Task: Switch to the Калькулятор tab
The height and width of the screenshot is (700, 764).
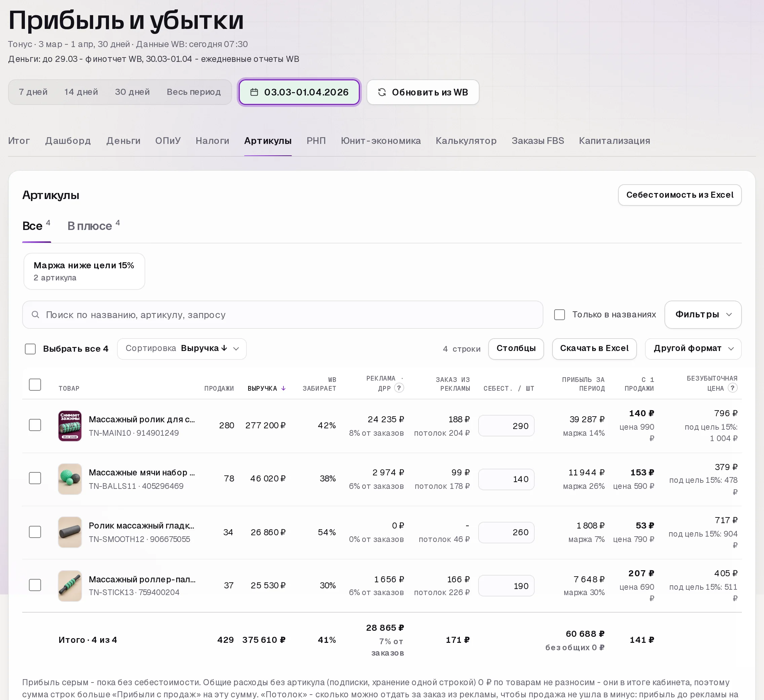Action: click(x=466, y=141)
